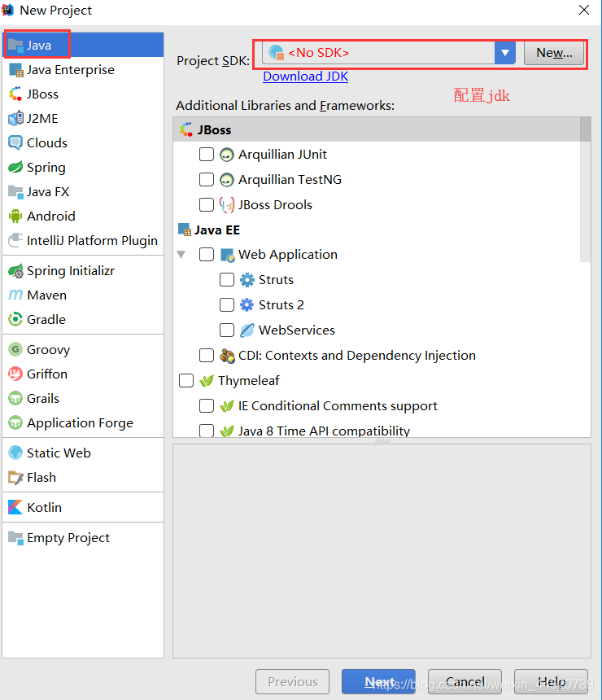The width and height of the screenshot is (602, 700).
Task: Click the Help button
Action: tap(551, 682)
